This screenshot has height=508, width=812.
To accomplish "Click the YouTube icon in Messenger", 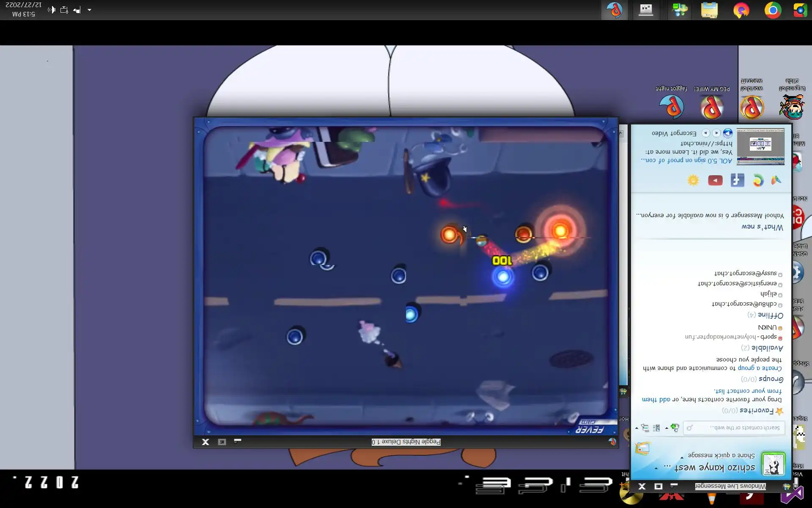I will click(x=715, y=181).
